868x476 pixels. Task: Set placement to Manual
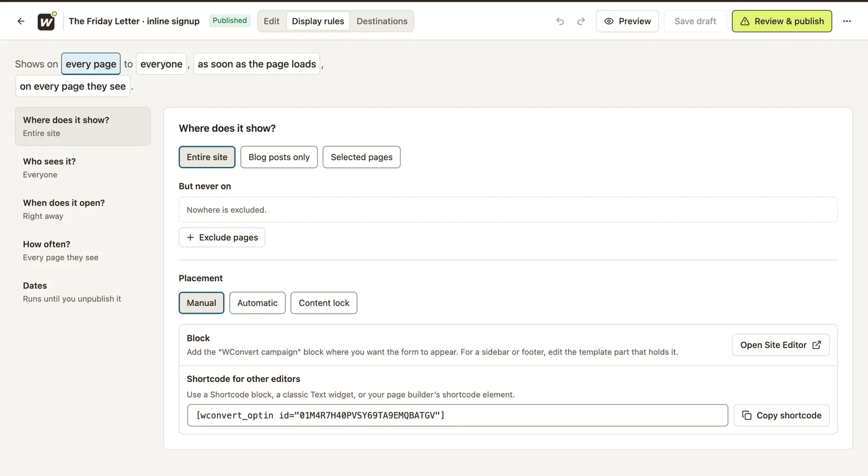[201, 303]
